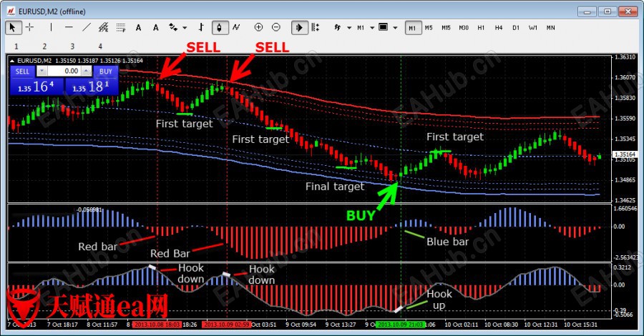The width and height of the screenshot is (644, 336).
Task: Click price scale value 1.36070
Action: [x=625, y=77]
